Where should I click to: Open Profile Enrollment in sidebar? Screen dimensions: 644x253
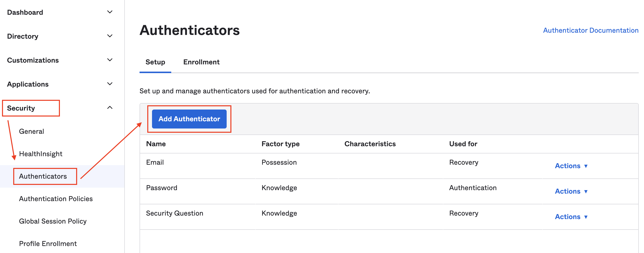point(48,244)
